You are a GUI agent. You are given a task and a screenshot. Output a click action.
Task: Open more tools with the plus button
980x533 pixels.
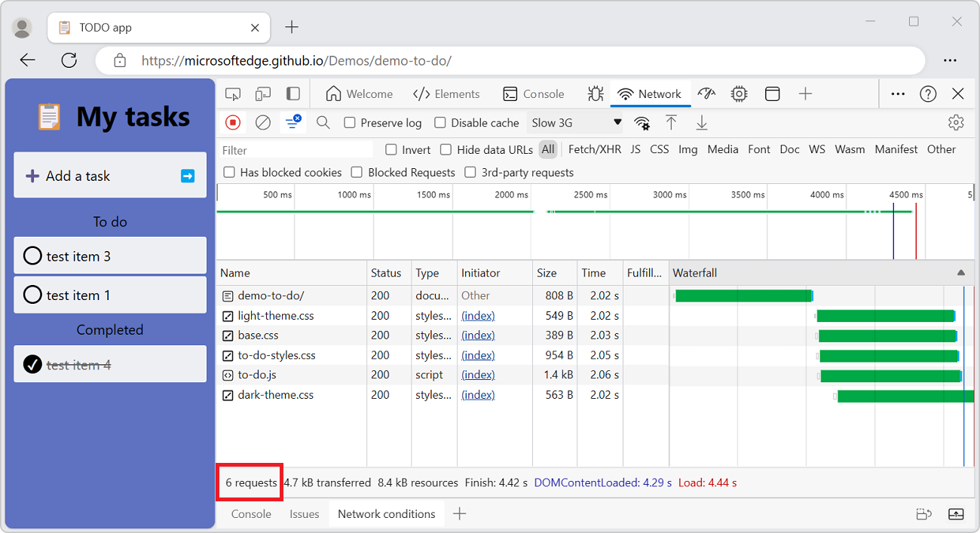(x=805, y=93)
